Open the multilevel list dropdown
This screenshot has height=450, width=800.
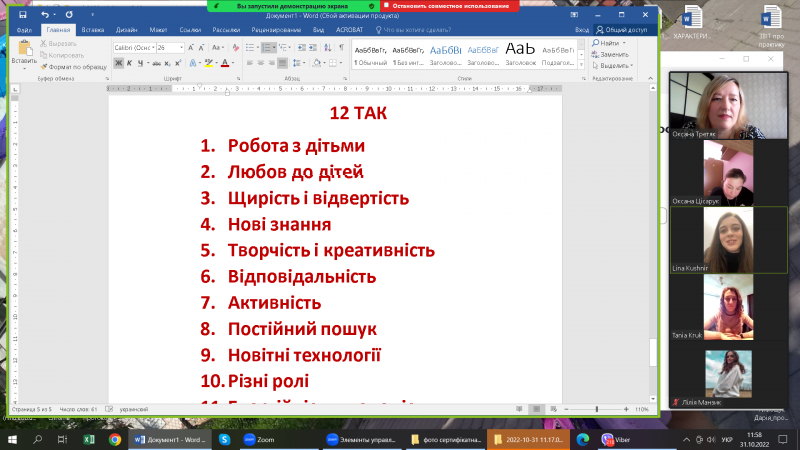pyautogui.click(x=284, y=47)
